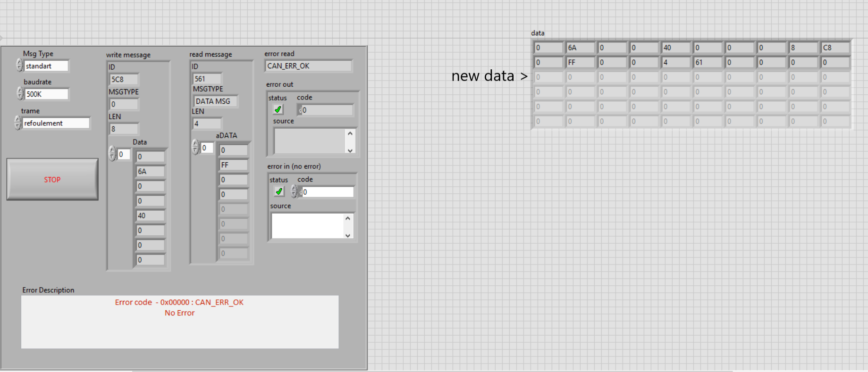Click the error in code stepper arrows
Screen dimensions: 868x372
click(294, 191)
